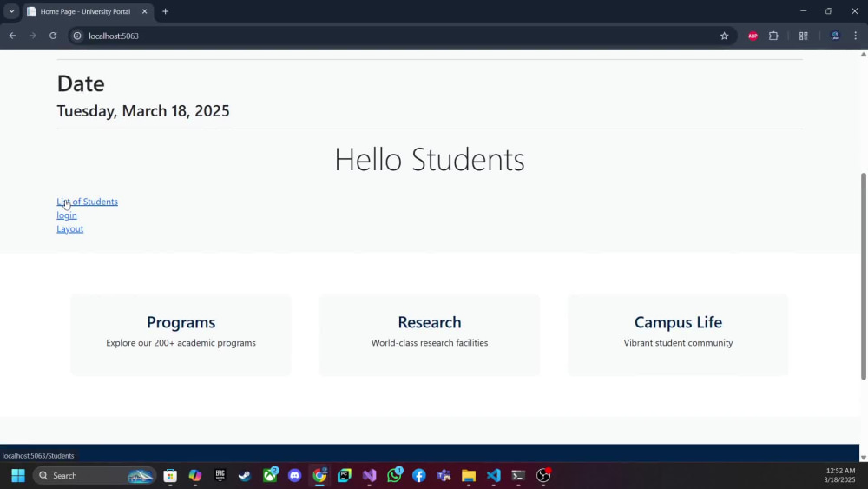Image resolution: width=868 pixels, height=489 pixels.
Task: Open the List of Students link
Action: pos(87,202)
